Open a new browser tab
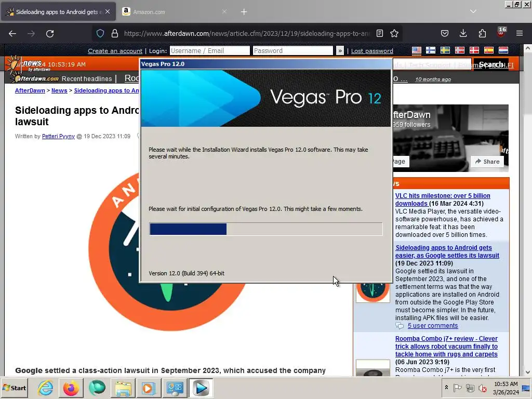 (244, 12)
